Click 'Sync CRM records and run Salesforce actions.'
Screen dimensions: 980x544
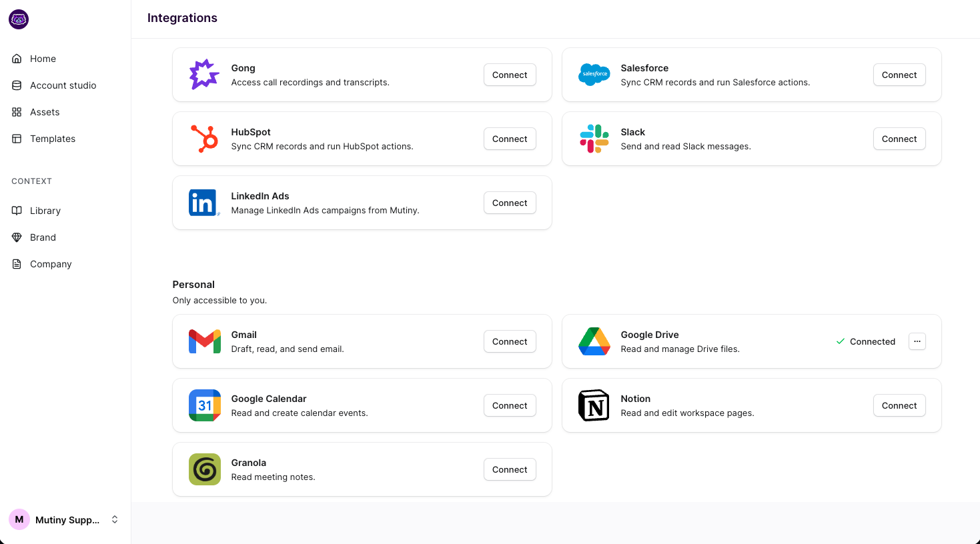[716, 83]
